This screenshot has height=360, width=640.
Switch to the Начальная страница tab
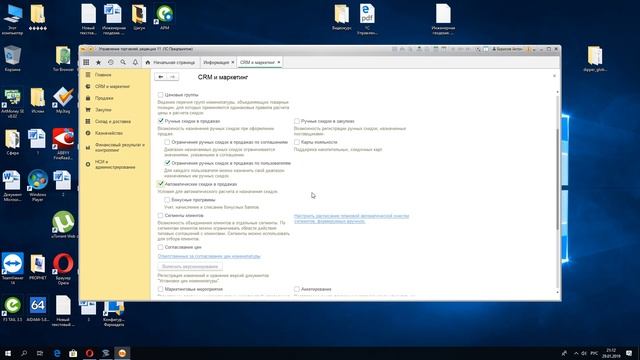coord(170,62)
